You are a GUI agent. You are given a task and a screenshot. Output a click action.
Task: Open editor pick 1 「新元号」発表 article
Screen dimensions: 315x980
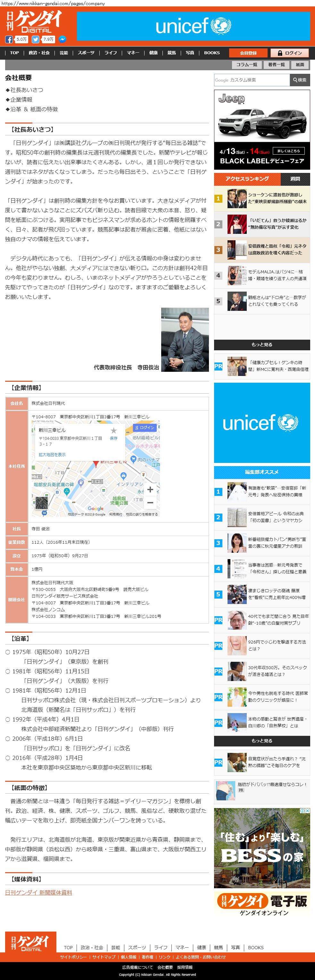click(262, 491)
